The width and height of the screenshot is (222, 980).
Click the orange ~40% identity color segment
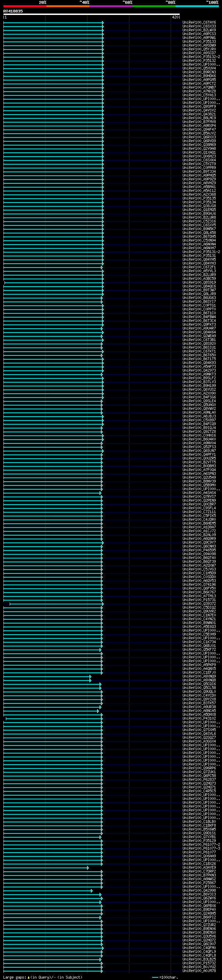[x=68, y=6]
